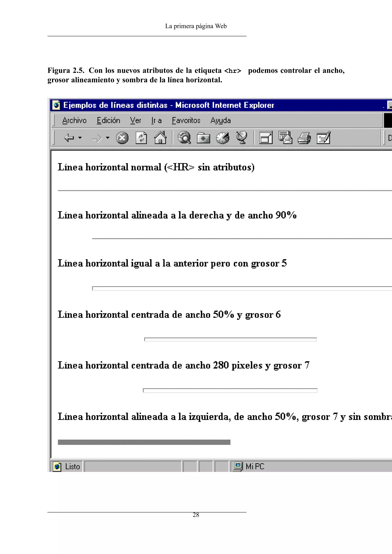Click the Channels satellite dish icon
The image size is (392, 554).
tap(242, 138)
